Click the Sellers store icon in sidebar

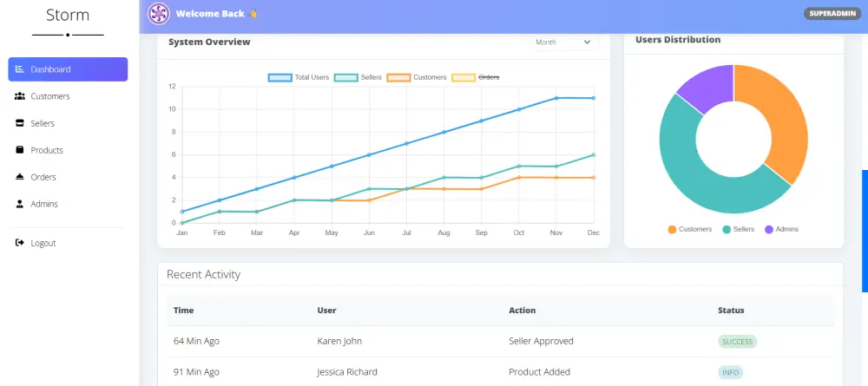click(x=20, y=123)
